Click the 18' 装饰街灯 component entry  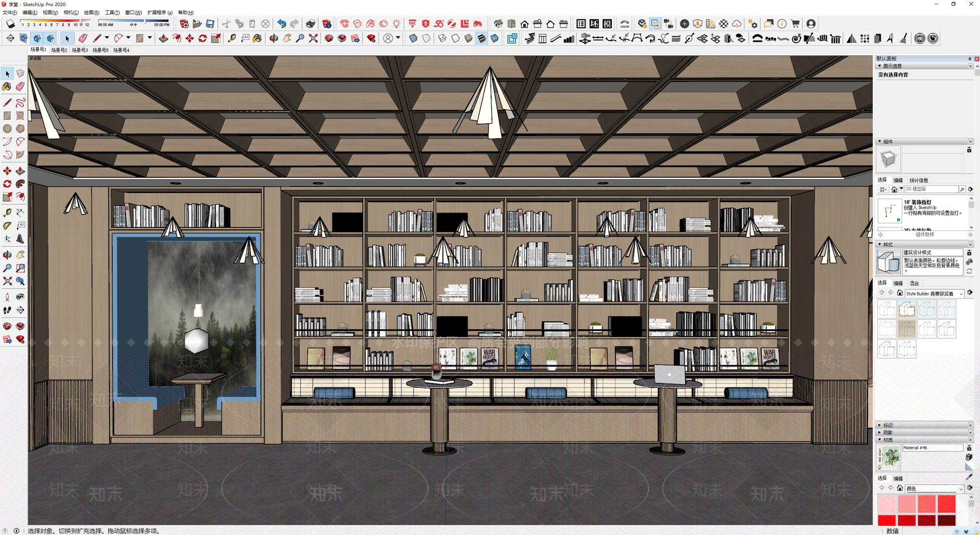click(x=923, y=210)
